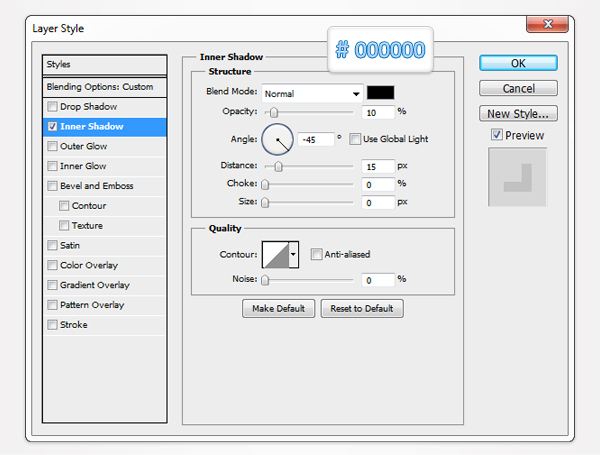Click the style preview thumbnail
This screenshot has width=600, height=455.
[517, 177]
